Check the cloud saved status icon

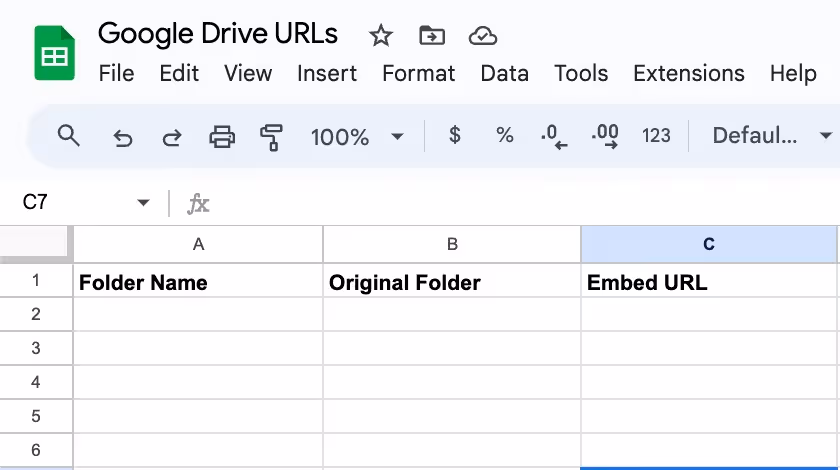point(483,36)
